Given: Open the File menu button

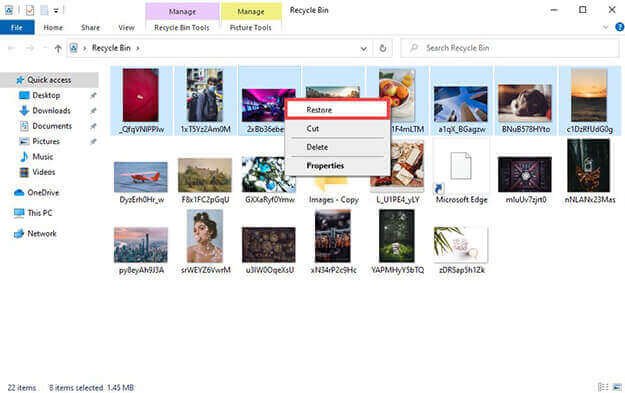Looking at the screenshot, I should [17, 28].
